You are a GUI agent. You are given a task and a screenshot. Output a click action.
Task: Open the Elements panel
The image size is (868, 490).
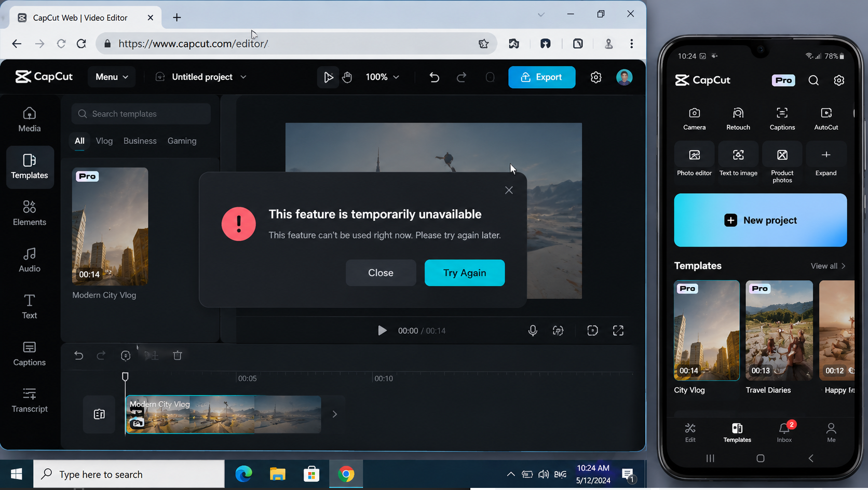click(30, 213)
